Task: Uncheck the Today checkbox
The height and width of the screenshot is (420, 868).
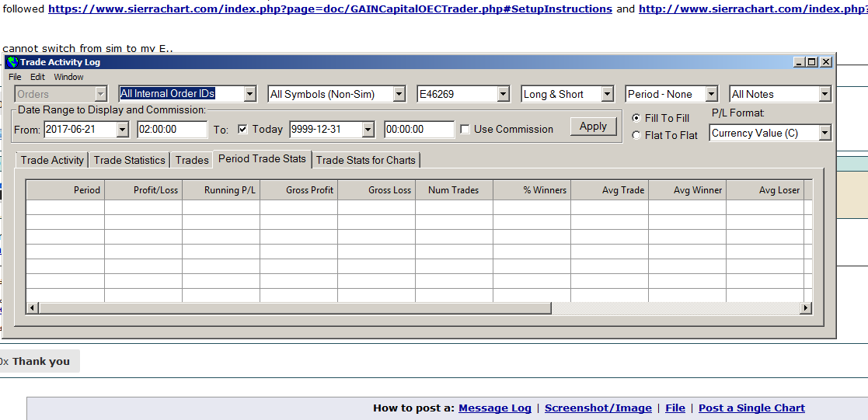Action: (242, 129)
